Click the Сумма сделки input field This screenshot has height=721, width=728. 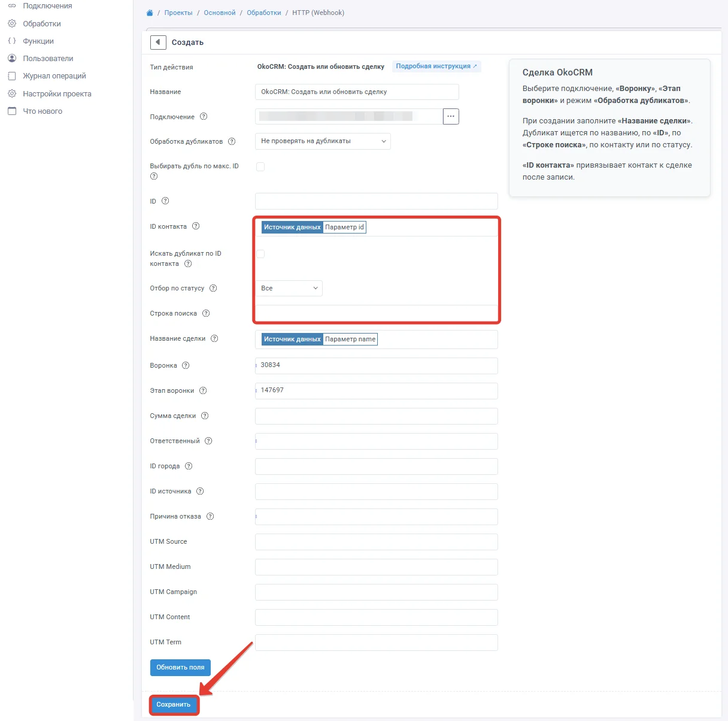point(377,416)
